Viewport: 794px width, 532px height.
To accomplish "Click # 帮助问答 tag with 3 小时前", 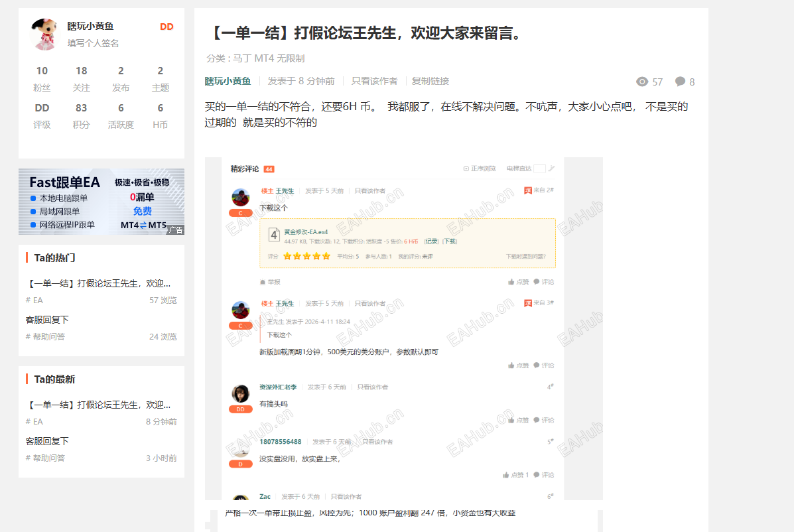I will 45,458.
